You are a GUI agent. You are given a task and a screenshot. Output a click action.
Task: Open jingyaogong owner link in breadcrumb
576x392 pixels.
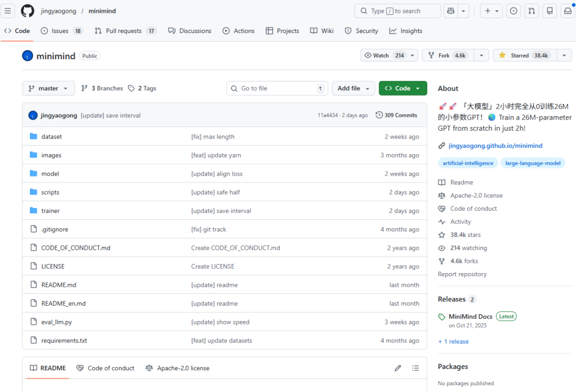(x=59, y=11)
